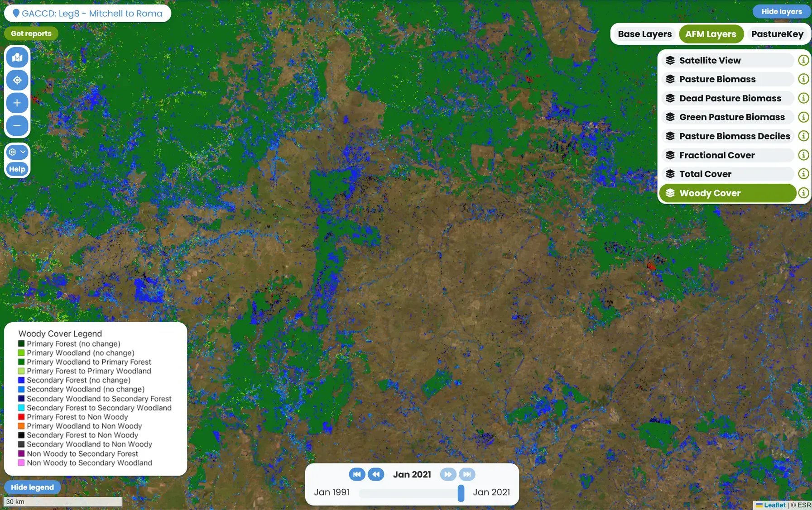The width and height of the screenshot is (812, 510).
Task: Switch to the Base Layers tab
Action: click(x=644, y=34)
